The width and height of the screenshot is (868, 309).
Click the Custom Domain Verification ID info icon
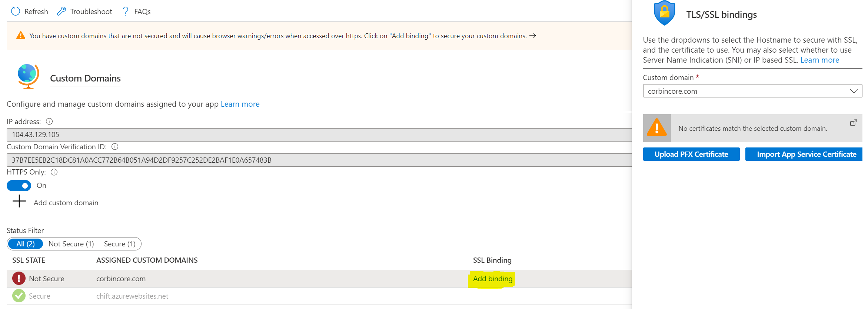pyautogui.click(x=115, y=147)
